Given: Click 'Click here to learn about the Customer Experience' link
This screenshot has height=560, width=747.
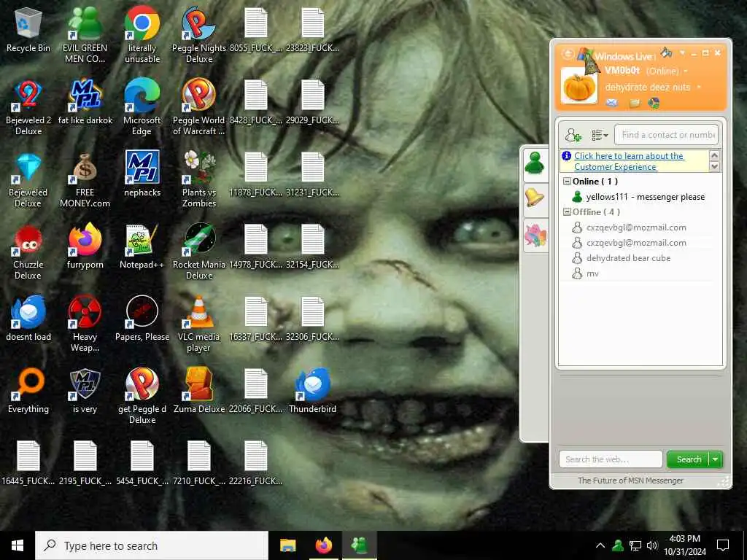Looking at the screenshot, I should (x=629, y=161).
